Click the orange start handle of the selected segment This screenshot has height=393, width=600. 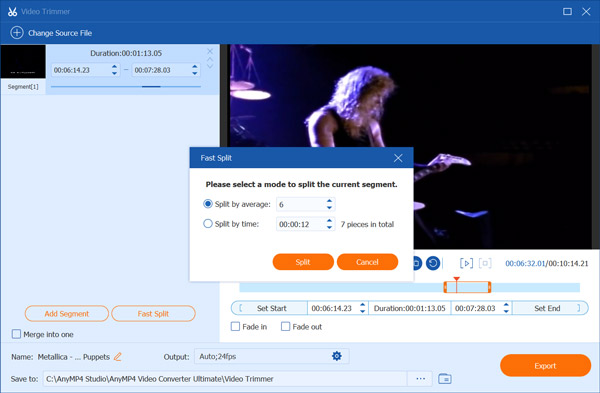click(x=445, y=287)
